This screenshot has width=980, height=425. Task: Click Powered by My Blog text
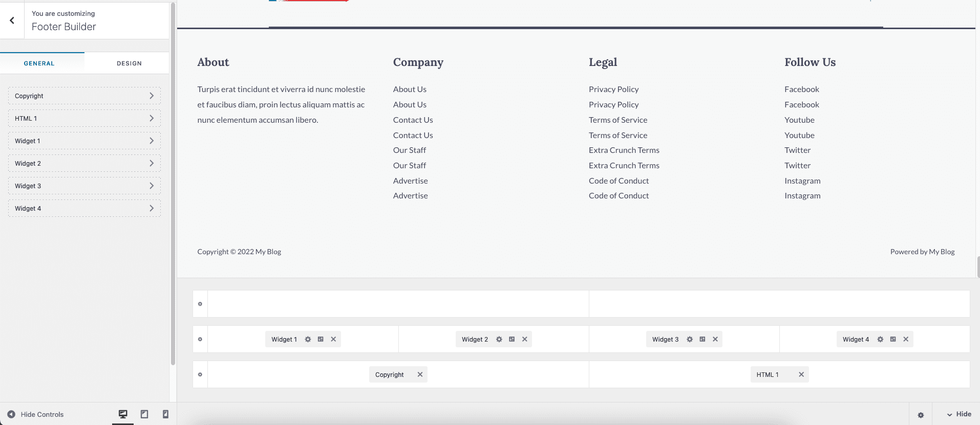[922, 252]
